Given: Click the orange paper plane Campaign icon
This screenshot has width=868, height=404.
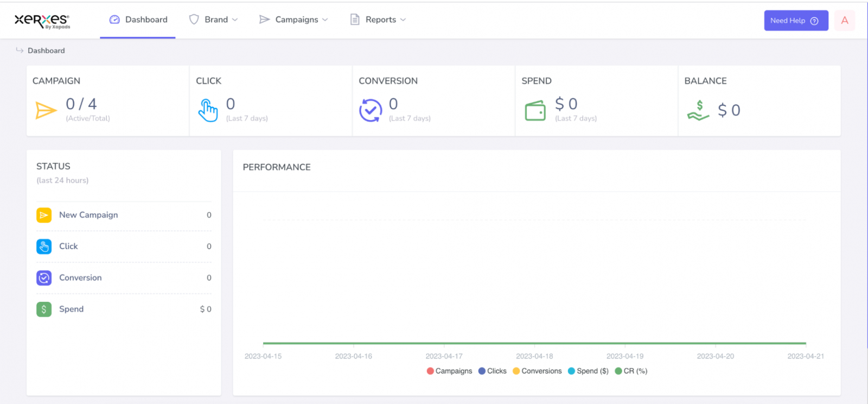Looking at the screenshot, I should pos(46,110).
